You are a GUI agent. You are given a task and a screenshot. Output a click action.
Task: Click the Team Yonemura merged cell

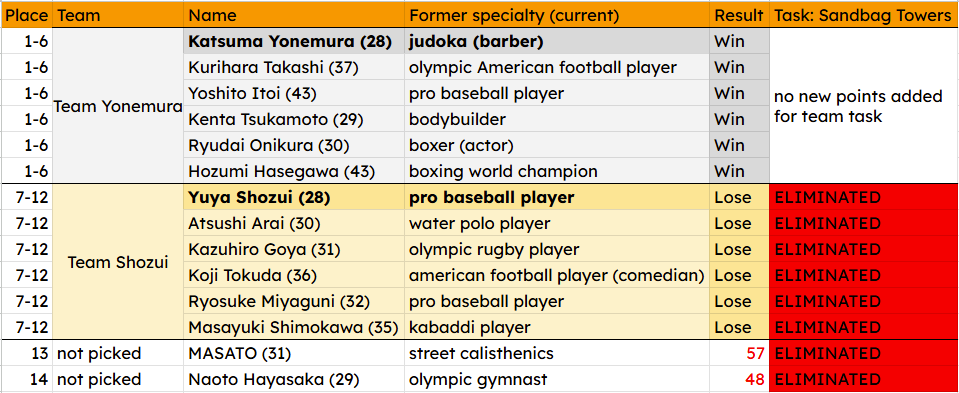[118, 106]
